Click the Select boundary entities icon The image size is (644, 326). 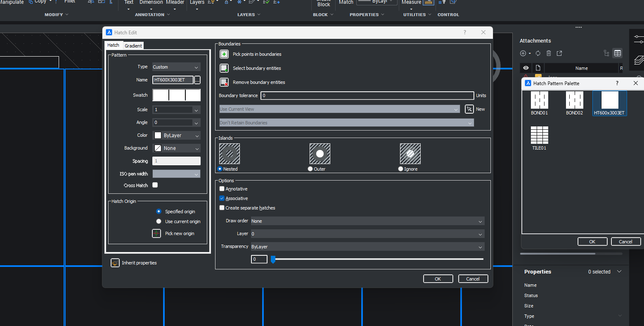coord(224,68)
